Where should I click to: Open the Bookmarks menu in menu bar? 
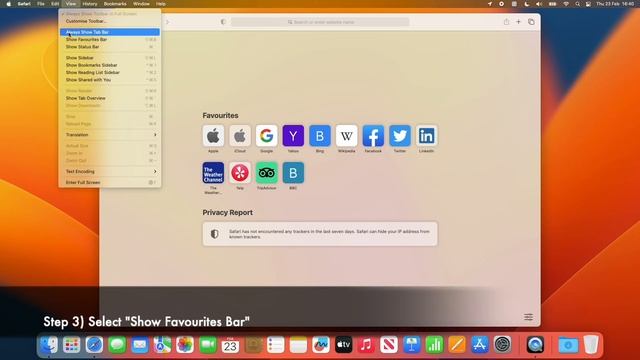pyautogui.click(x=115, y=4)
